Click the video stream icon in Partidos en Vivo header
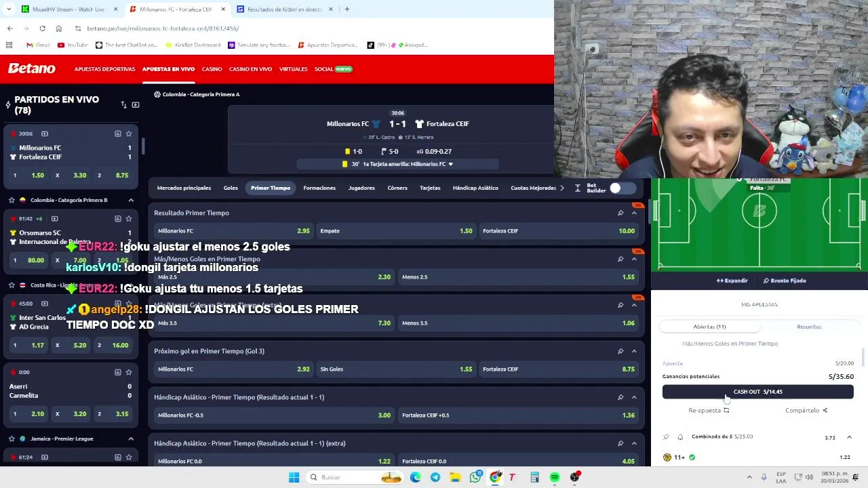This screenshot has width=868, height=488. coord(136,105)
